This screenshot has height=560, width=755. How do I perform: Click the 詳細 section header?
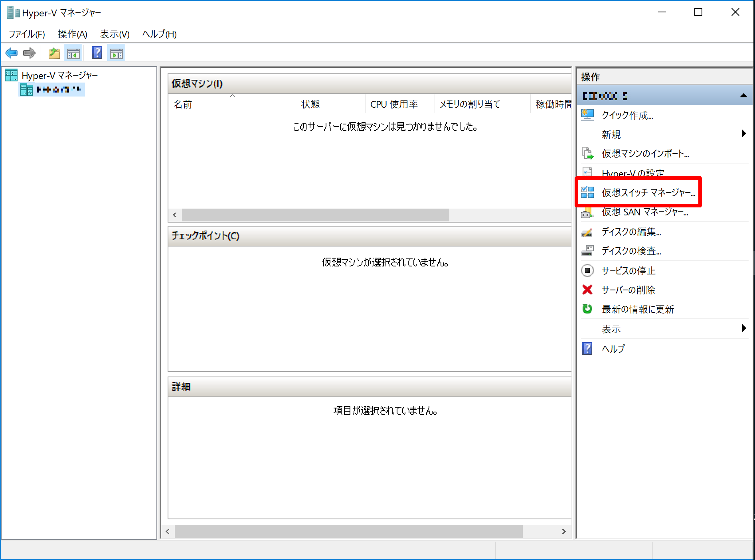coord(370,387)
